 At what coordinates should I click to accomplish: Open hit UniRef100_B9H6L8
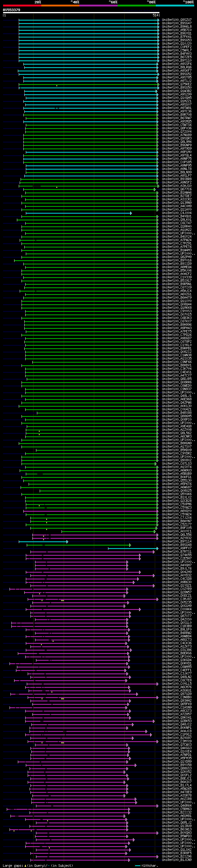click(176, 26)
